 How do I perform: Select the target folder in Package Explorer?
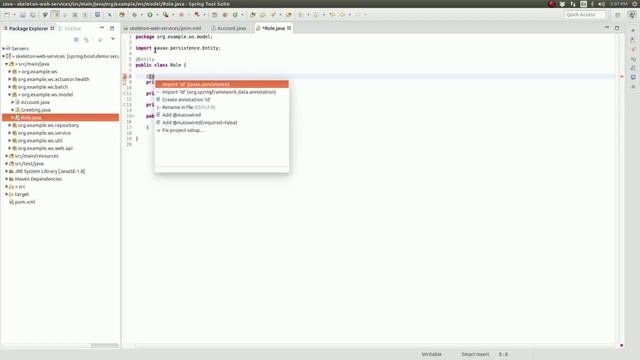click(x=22, y=194)
